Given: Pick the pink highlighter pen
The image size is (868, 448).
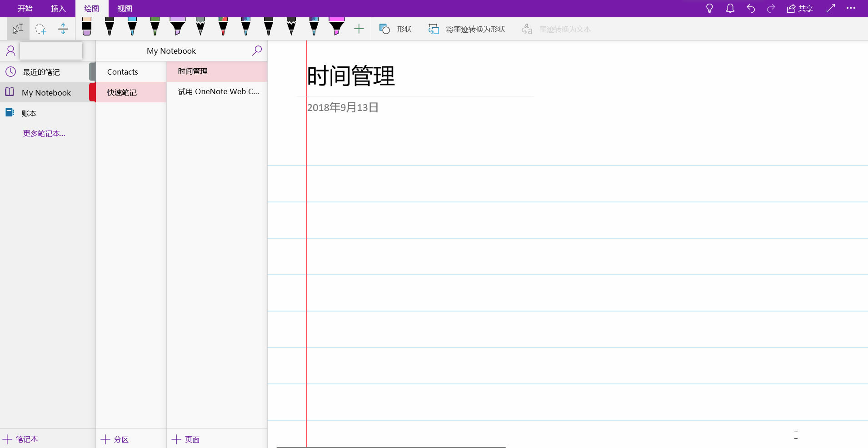Looking at the screenshot, I should (x=336, y=28).
